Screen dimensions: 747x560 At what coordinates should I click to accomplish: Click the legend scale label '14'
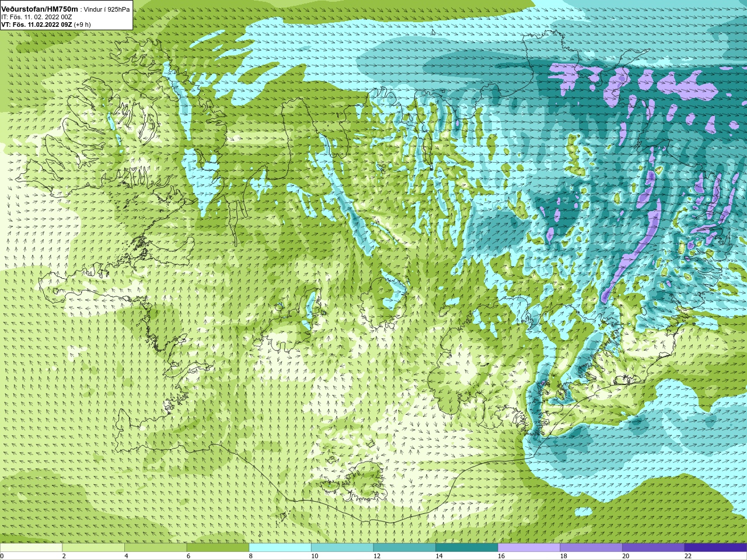click(439, 556)
